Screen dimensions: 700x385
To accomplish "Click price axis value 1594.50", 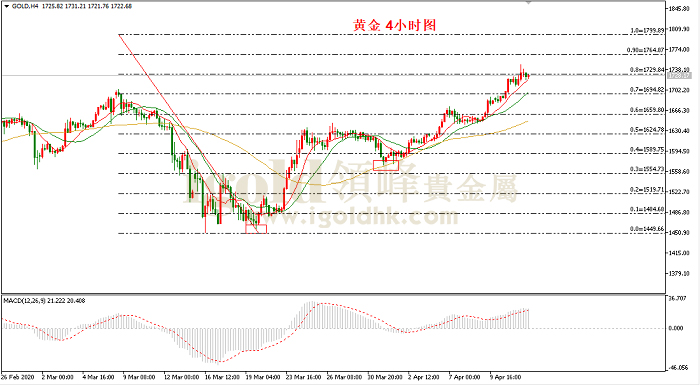I will [679, 151].
